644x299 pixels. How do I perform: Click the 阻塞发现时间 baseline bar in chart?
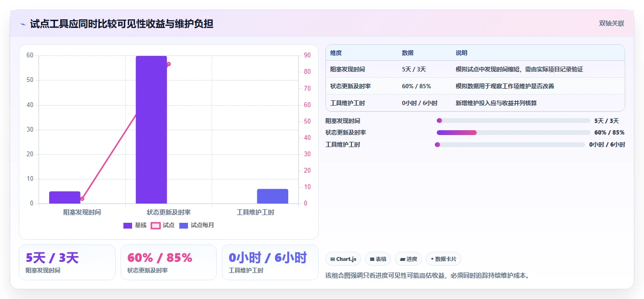click(65, 197)
